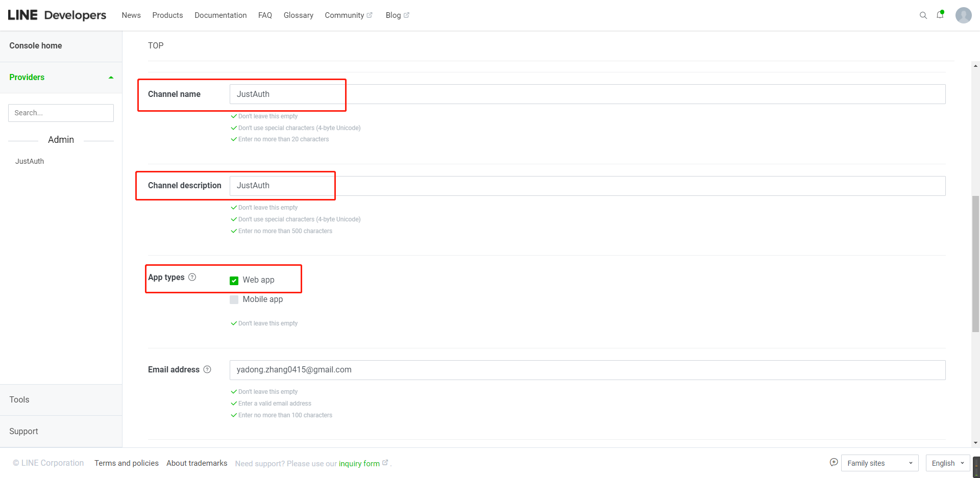980x478 pixels.
Task: Click the Email address help icon
Action: tap(207, 369)
